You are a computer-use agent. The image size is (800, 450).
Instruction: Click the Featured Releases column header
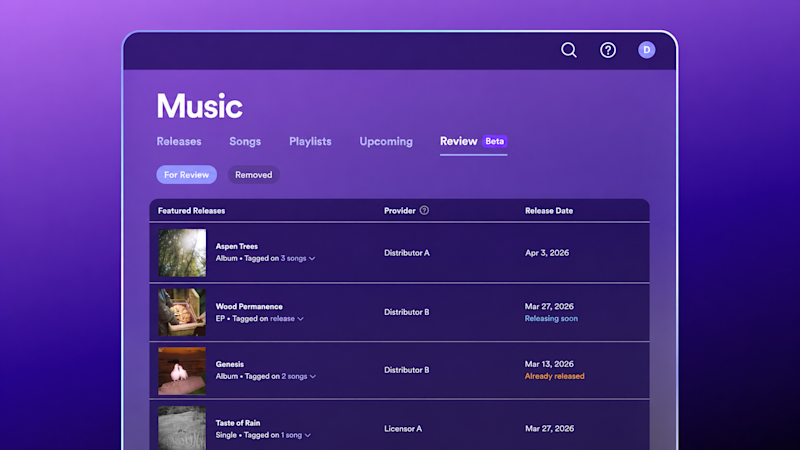click(191, 210)
